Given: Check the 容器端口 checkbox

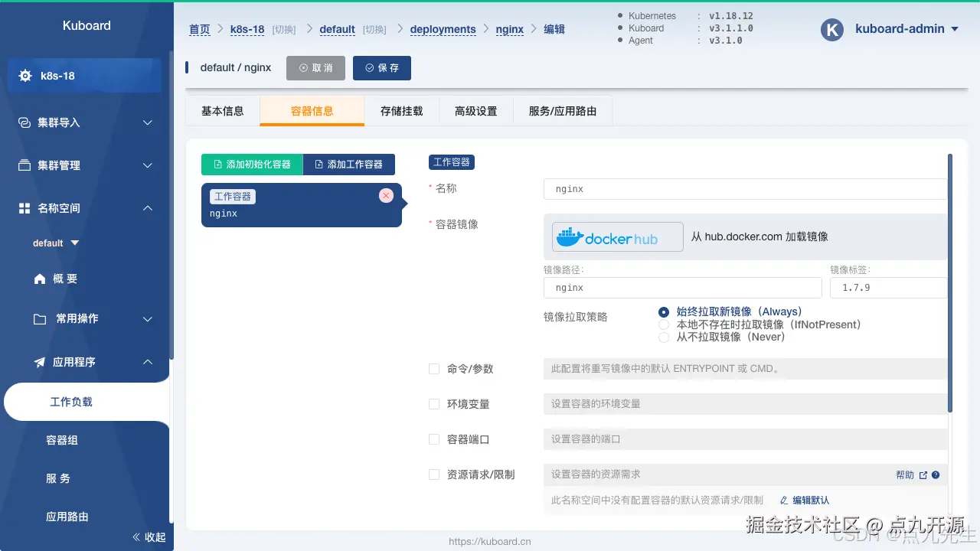Looking at the screenshot, I should [434, 439].
